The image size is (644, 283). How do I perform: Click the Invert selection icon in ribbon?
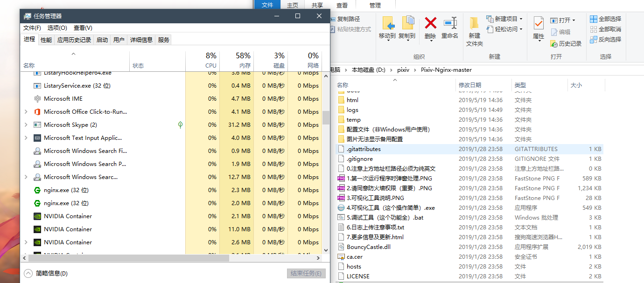click(x=594, y=39)
